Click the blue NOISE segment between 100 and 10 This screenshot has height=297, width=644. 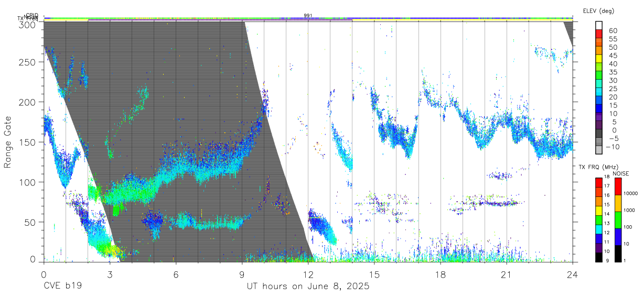pyautogui.click(x=618, y=236)
